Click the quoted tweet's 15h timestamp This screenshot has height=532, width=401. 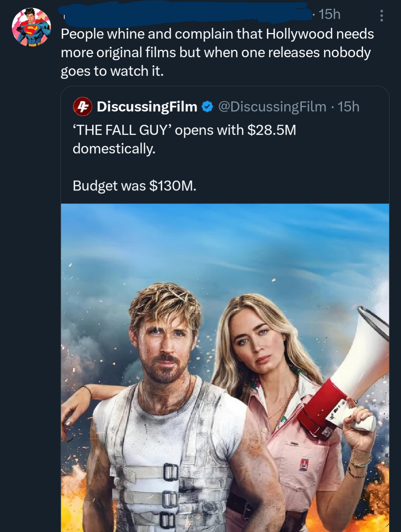(x=349, y=107)
